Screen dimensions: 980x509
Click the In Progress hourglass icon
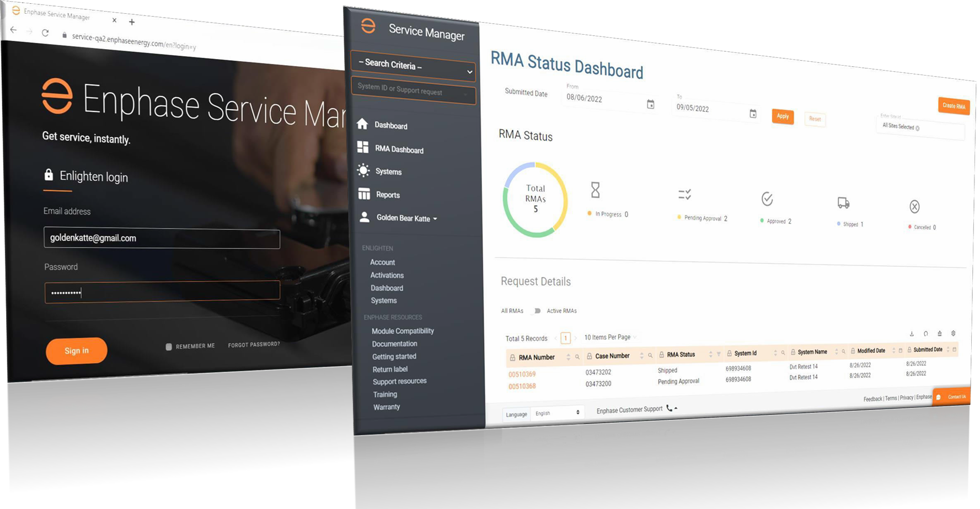pyautogui.click(x=595, y=190)
